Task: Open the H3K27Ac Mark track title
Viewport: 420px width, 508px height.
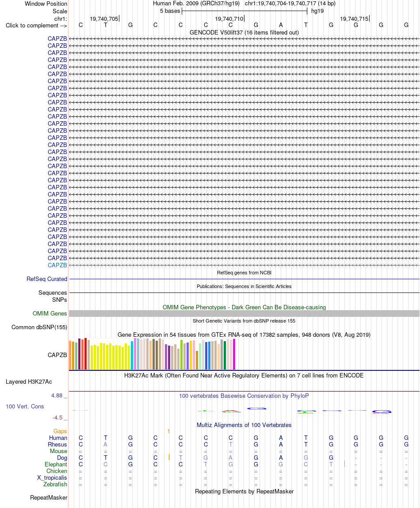Action: (x=244, y=376)
